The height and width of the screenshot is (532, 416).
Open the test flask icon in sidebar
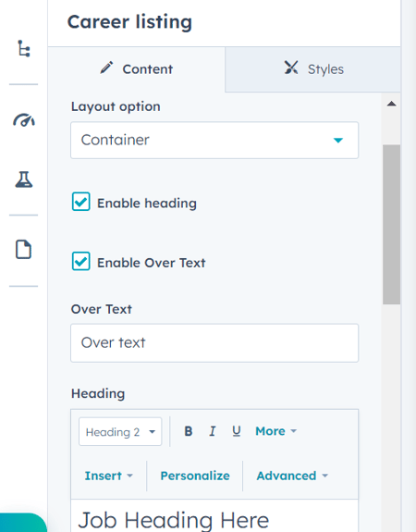[24, 179]
